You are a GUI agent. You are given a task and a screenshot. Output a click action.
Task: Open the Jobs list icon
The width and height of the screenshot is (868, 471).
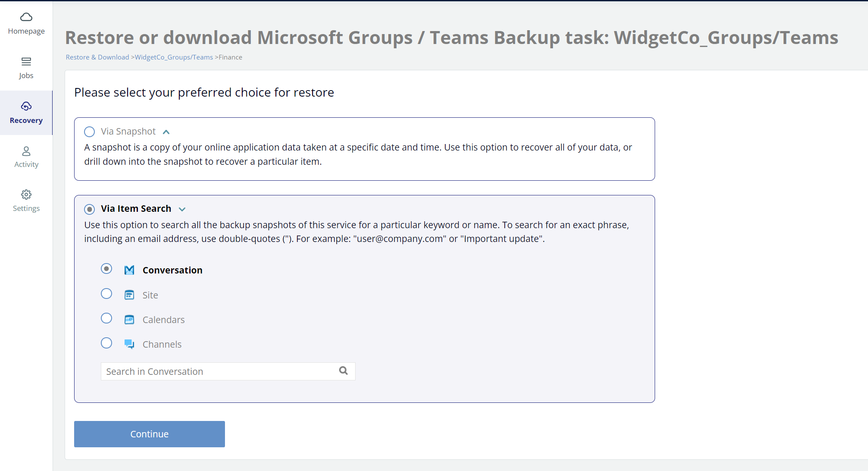tap(26, 61)
